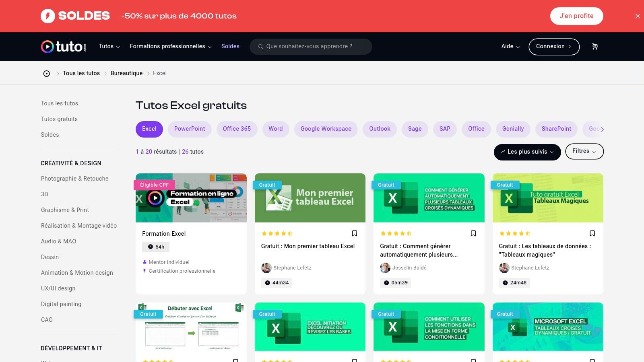Screen dimensions: 644x362
Task: Select the Sage category chip
Action: [x=415, y=129]
